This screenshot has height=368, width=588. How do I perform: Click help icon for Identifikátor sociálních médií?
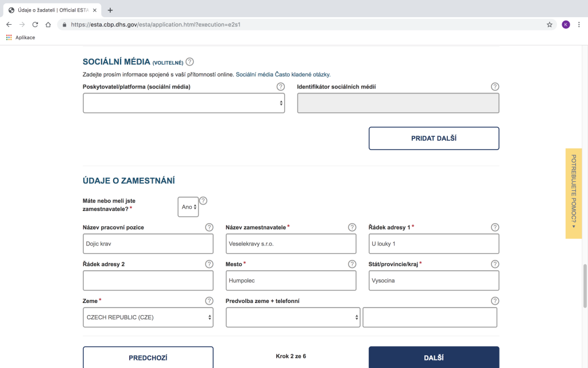pyautogui.click(x=495, y=87)
